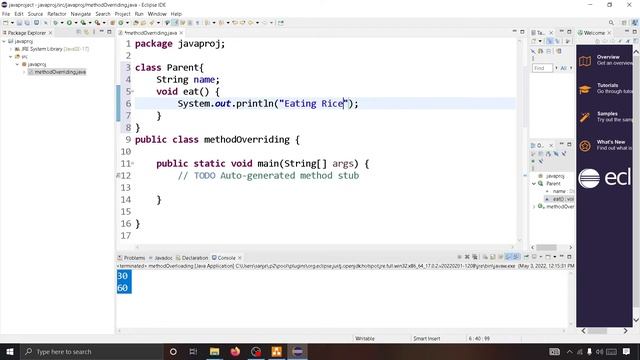Click the New file toolbar icon
Viewport: 640px width, 360px height.
(6, 23)
